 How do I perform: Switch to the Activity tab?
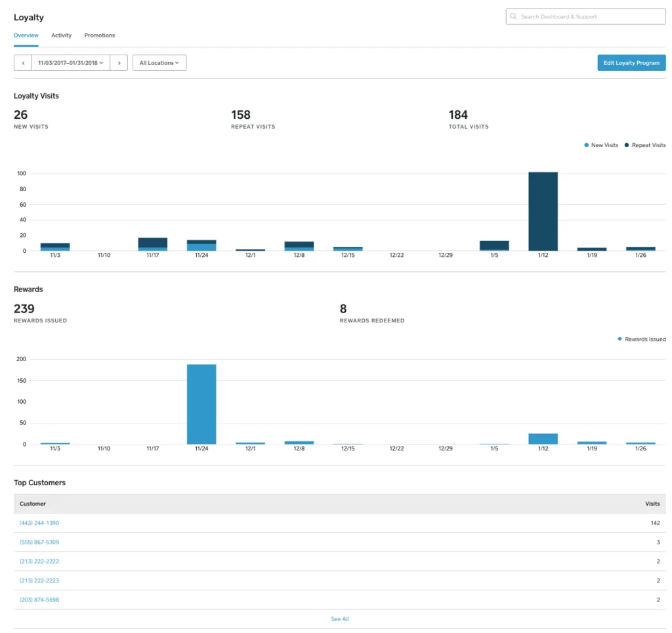pyautogui.click(x=61, y=35)
